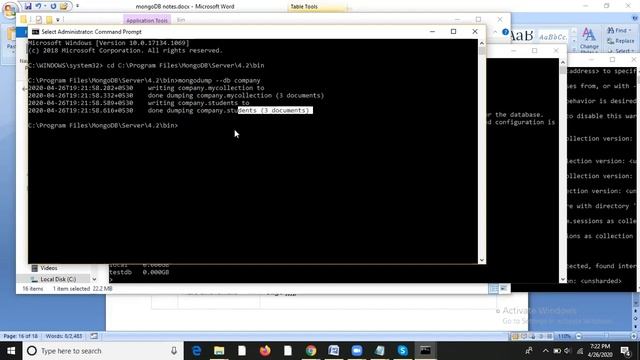This screenshot has height=360, width=640.
Task: Click the scrollbar up arrow of middle console window
Action: click(x=563, y=62)
